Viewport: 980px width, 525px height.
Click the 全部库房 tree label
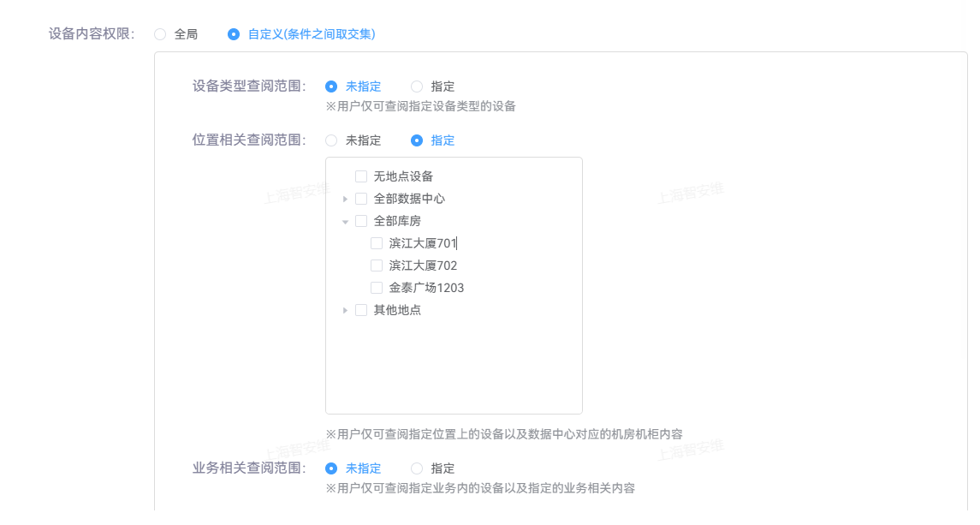[x=397, y=221]
